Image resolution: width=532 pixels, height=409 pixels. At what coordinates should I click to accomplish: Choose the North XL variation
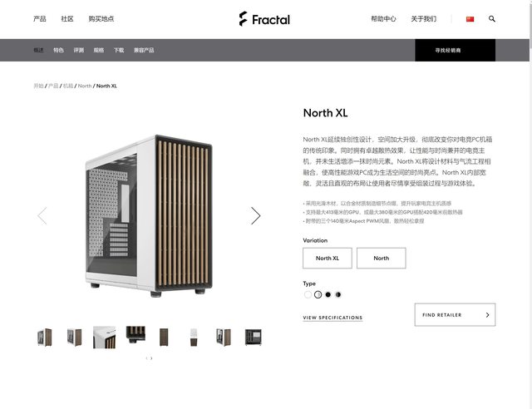coord(328,259)
